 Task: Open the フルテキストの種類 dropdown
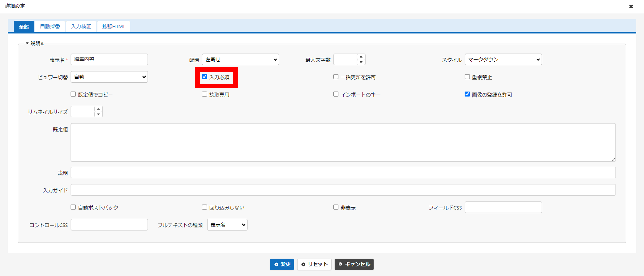point(227,225)
